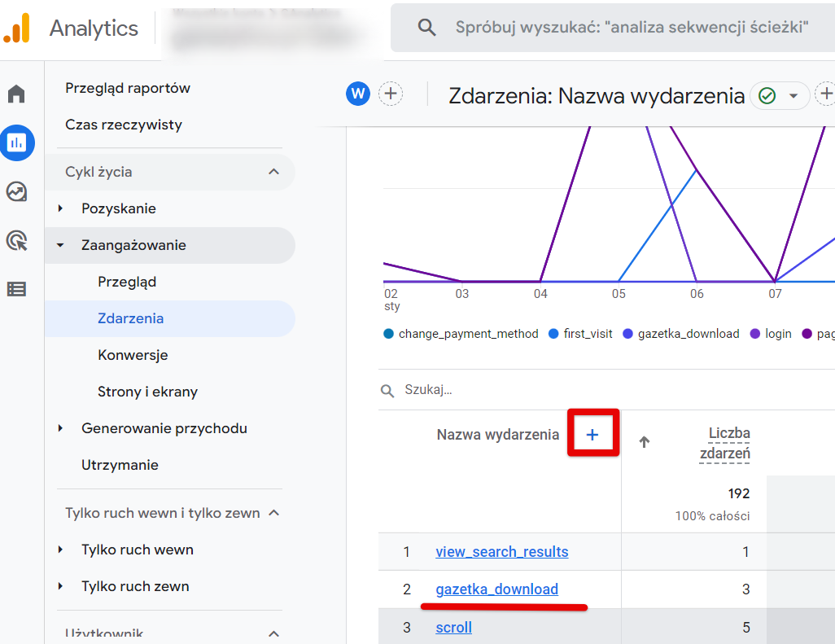Expand Generowanie przychodu submenu

(60, 428)
